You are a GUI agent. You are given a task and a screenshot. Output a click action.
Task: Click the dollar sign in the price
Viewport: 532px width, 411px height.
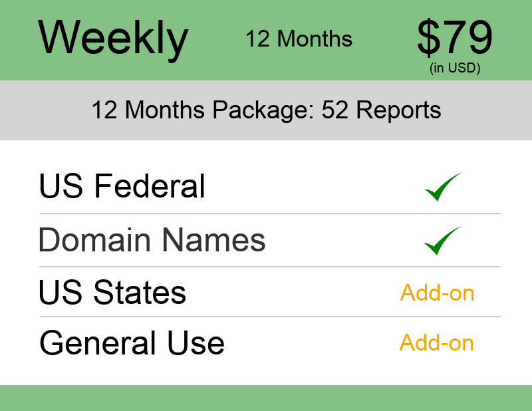(x=429, y=39)
